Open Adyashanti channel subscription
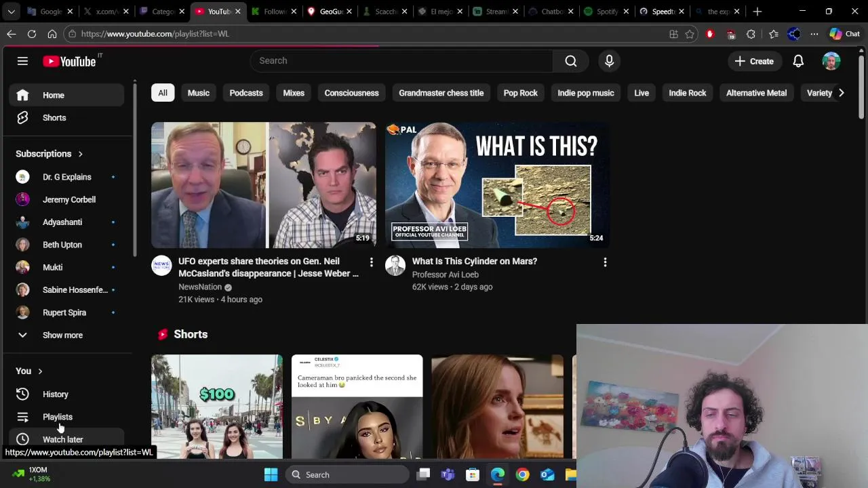 (x=66, y=222)
